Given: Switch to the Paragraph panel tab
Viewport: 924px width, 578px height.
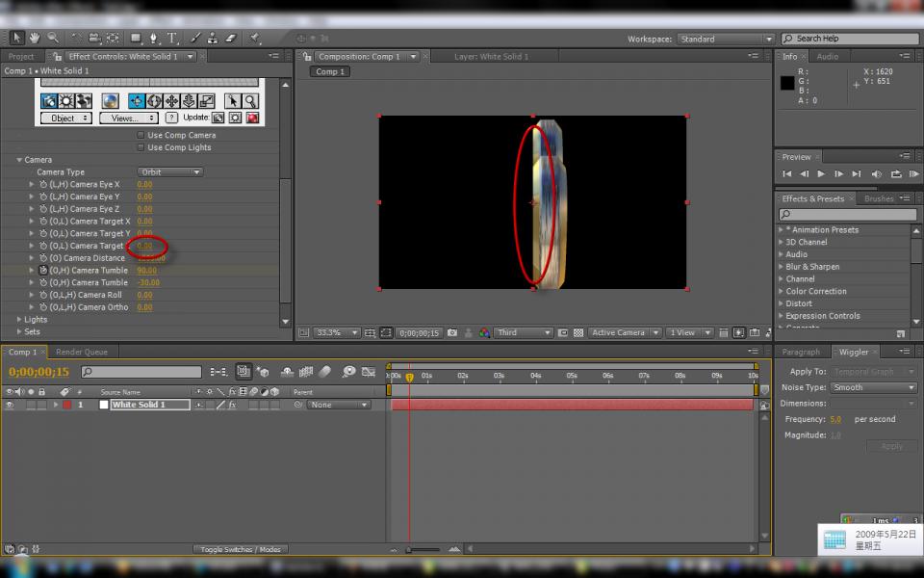Looking at the screenshot, I should (x=801, y=353).
